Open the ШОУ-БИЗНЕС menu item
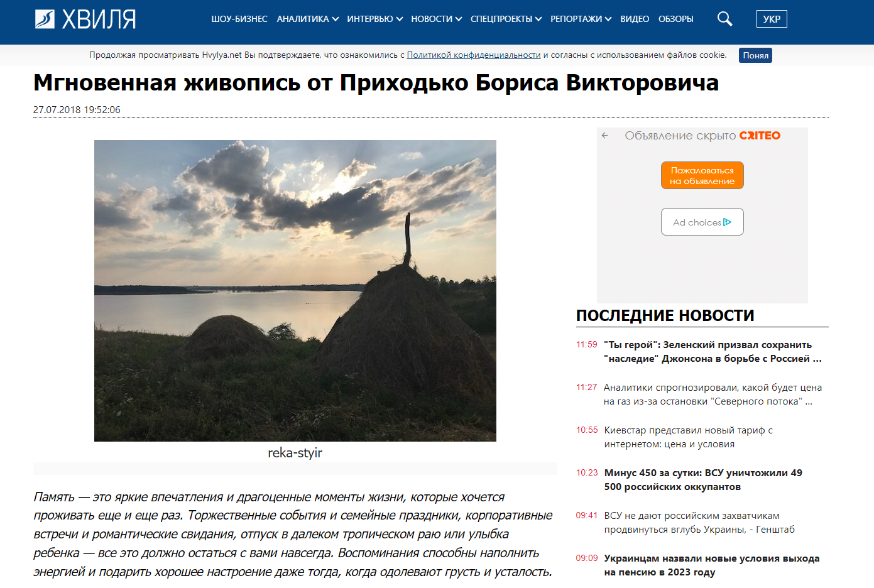 coord(239,19)
